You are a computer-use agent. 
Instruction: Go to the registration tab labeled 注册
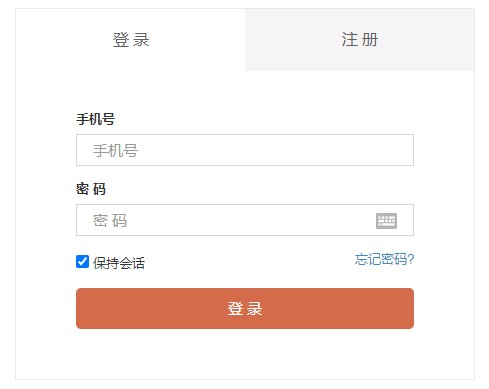[x=360, y=40]
